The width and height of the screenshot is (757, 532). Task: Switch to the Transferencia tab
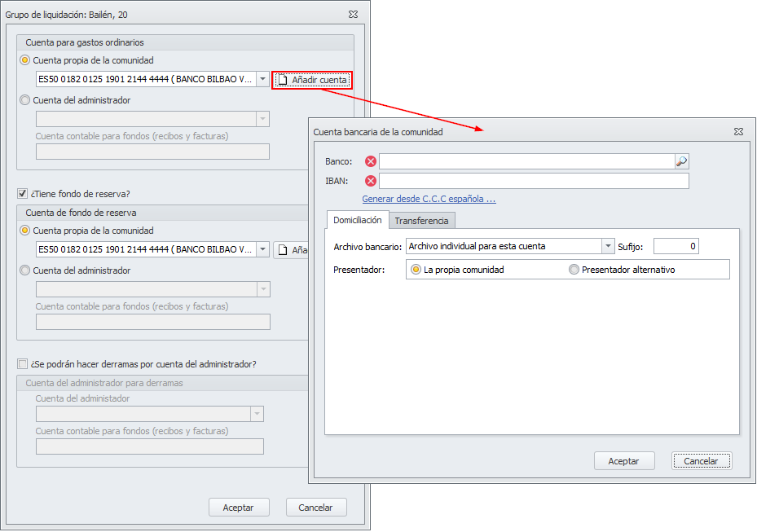coord(421,221)
